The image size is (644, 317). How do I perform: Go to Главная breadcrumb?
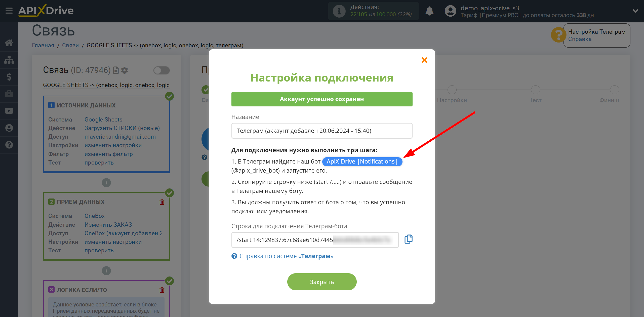click(x=43, y=45)
